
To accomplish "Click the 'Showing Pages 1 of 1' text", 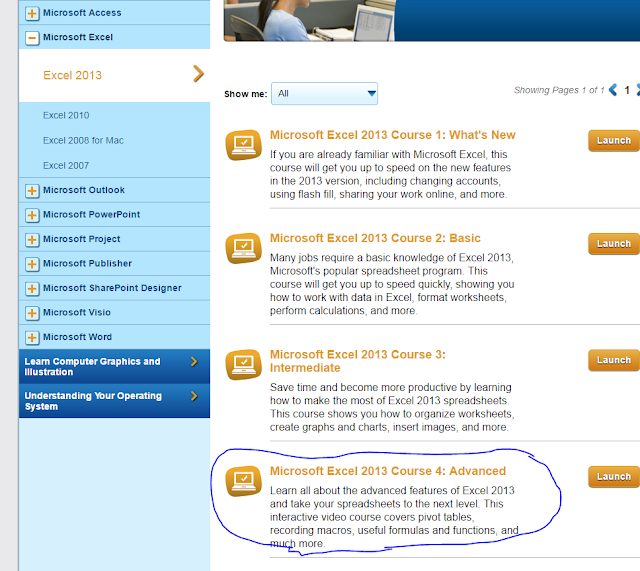I will 559,90.
